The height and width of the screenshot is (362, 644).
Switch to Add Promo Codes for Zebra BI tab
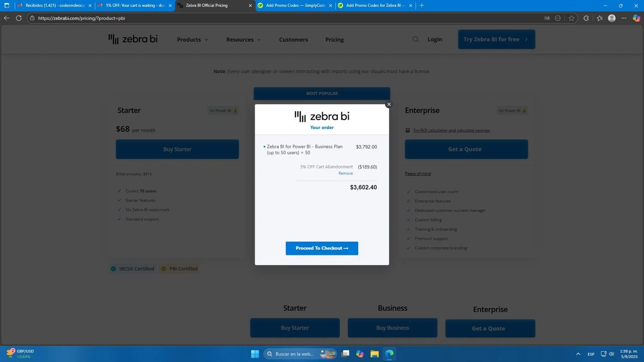375,6
